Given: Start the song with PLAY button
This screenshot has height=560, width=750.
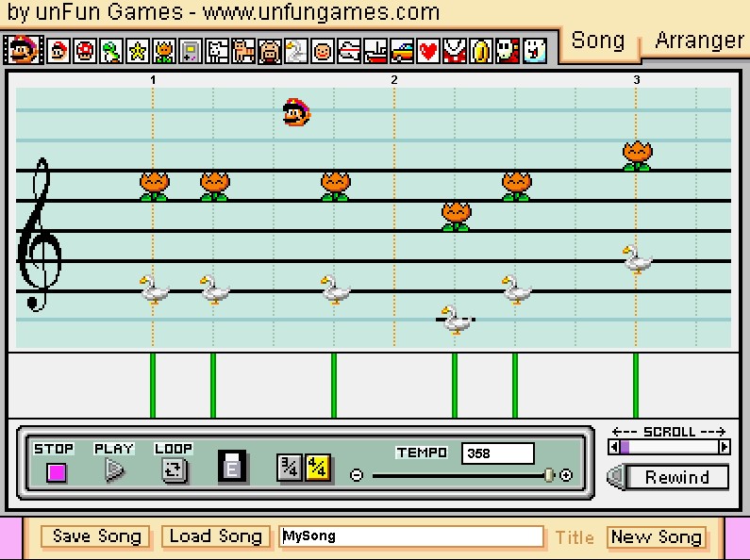Looking at the screenshot, I should point(114,470).
